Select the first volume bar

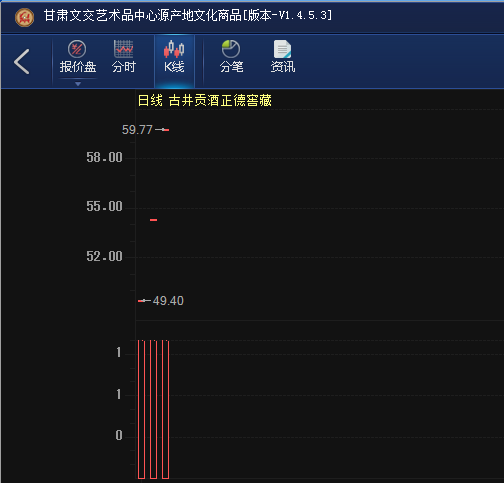141,409
